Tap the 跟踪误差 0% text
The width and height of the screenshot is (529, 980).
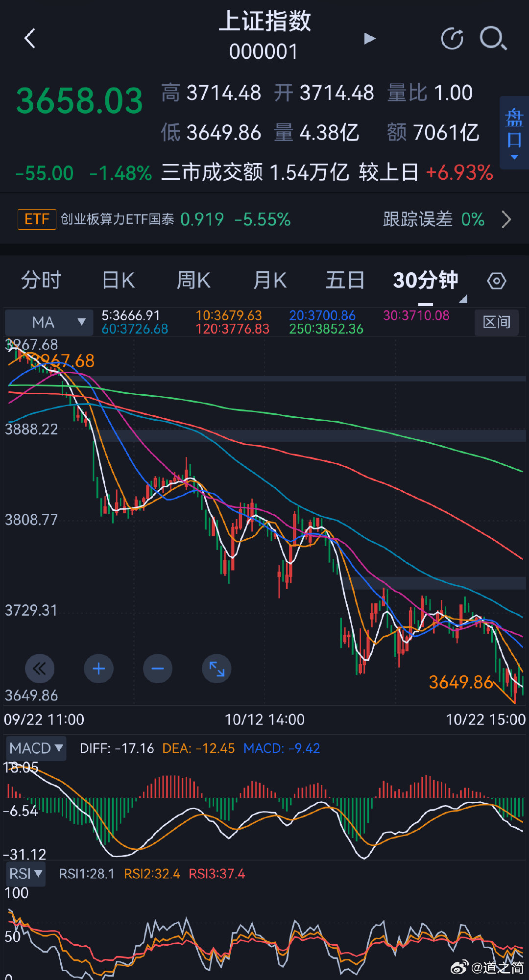click(x=433, y=219)
